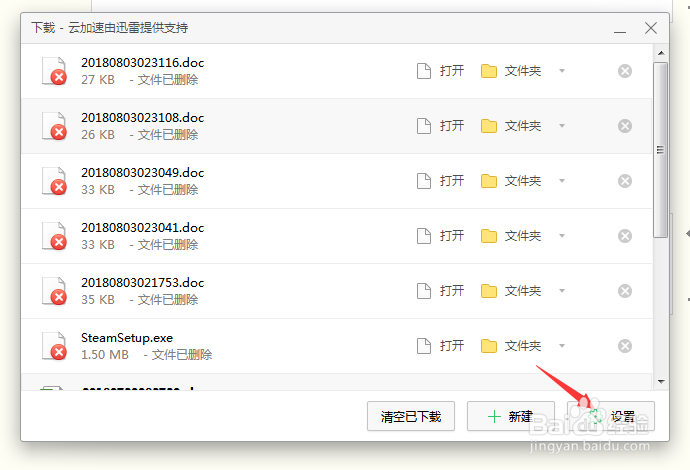Show 20180803021753.doc in 文件夹
The width and height of the screenshot is (690, 470).
(511, 291)
